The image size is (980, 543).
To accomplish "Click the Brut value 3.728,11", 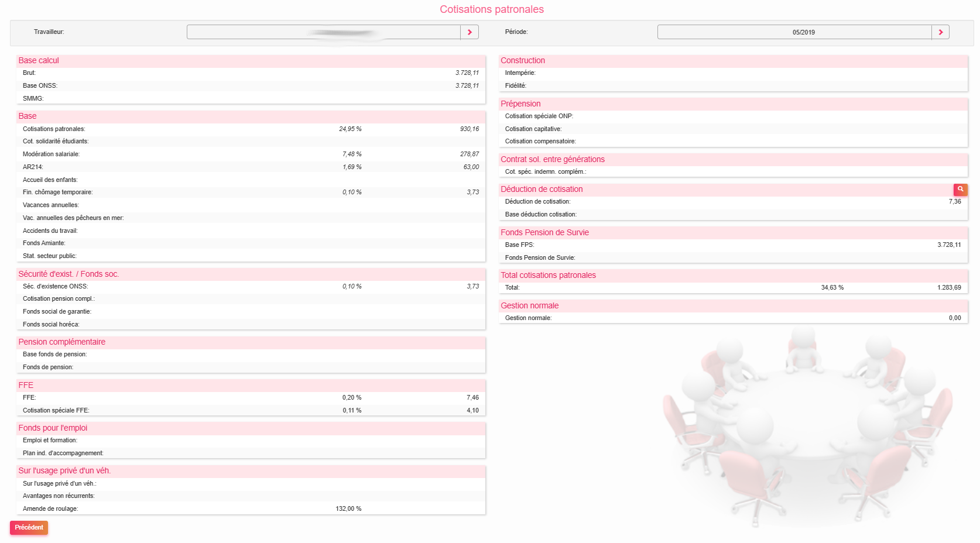I will [467, 73].
